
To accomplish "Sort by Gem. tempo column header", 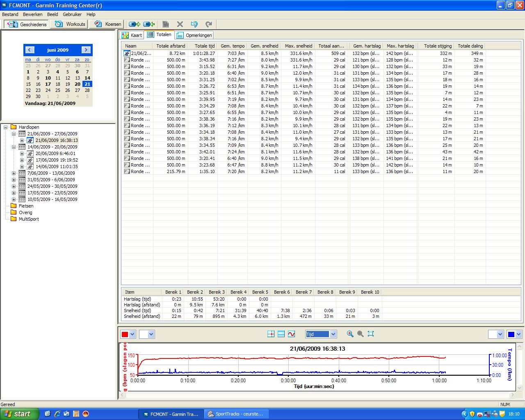I will [x=233, y=46].
